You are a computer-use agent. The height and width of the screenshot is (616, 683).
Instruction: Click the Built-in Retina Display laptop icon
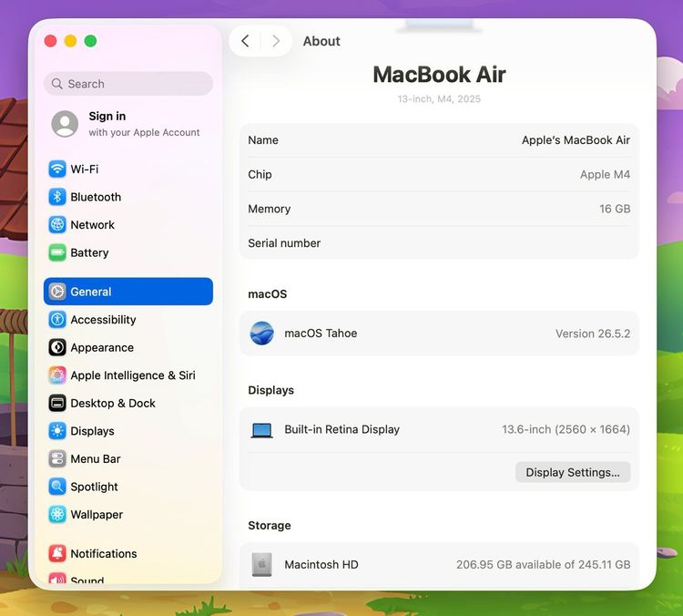pyautogui.click(x=261, y=430)
